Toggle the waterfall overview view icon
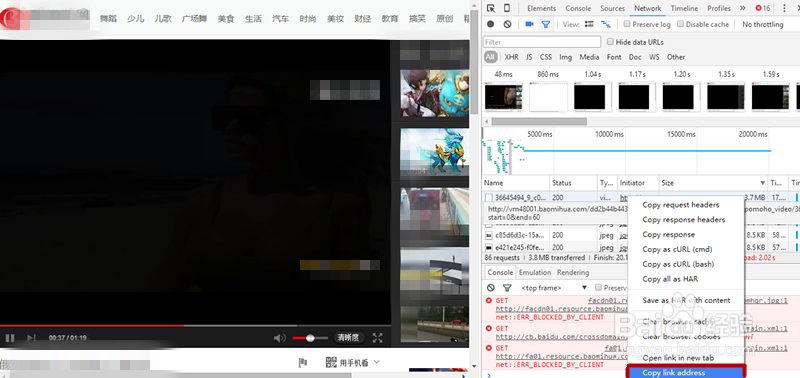This screenshot has width=800, height=378. 606,24
